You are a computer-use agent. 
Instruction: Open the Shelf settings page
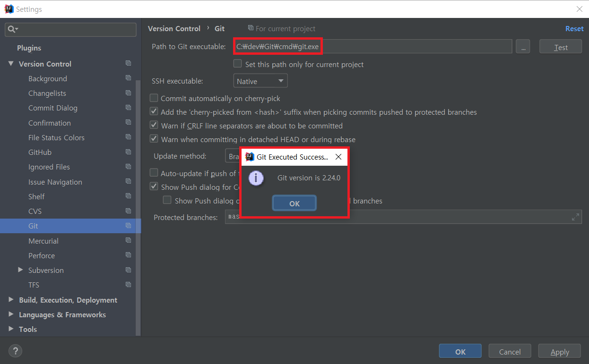[36, 196]
